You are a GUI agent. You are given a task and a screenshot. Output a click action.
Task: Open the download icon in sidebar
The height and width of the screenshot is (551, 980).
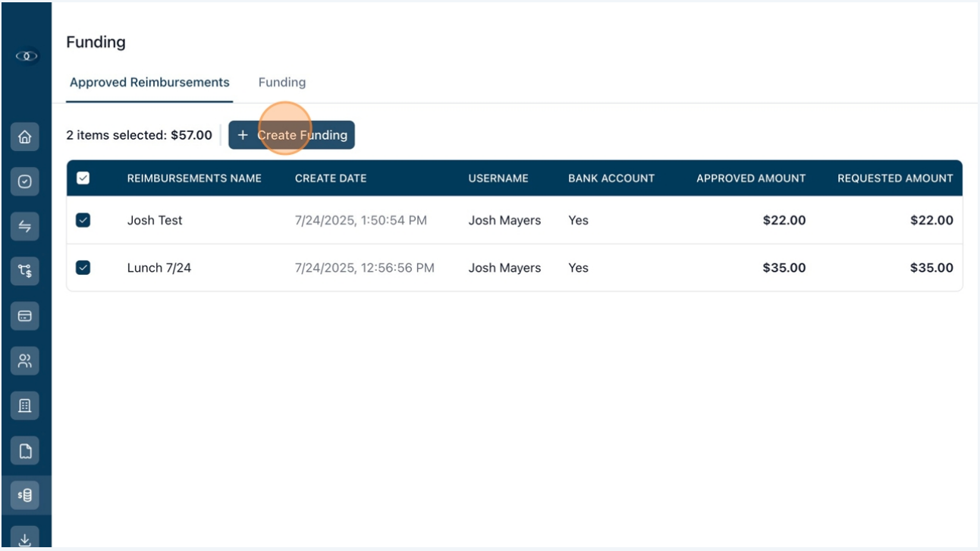25,538
